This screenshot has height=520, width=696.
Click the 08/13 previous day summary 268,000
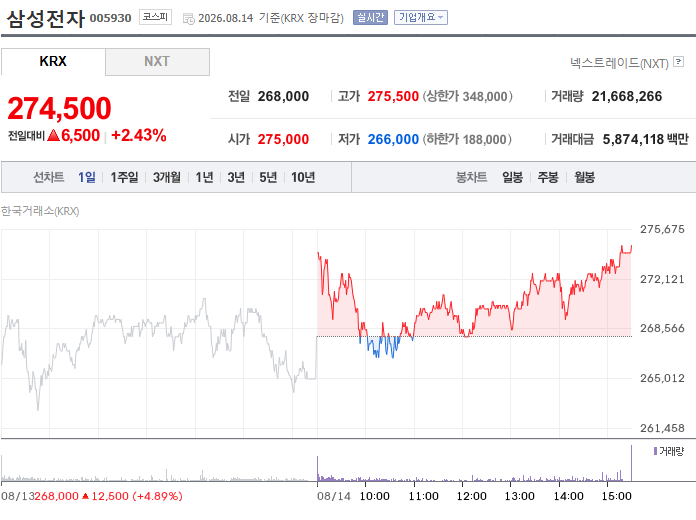click(56, 496)
